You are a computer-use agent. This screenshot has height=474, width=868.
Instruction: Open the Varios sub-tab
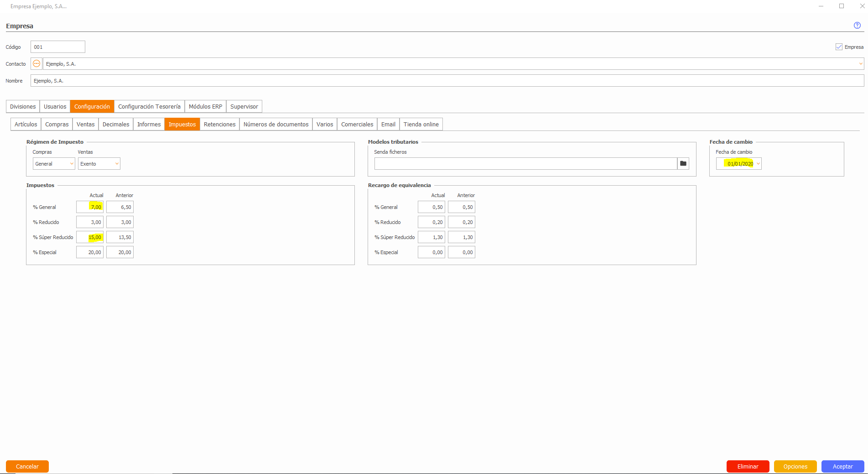tap(325, 125)
